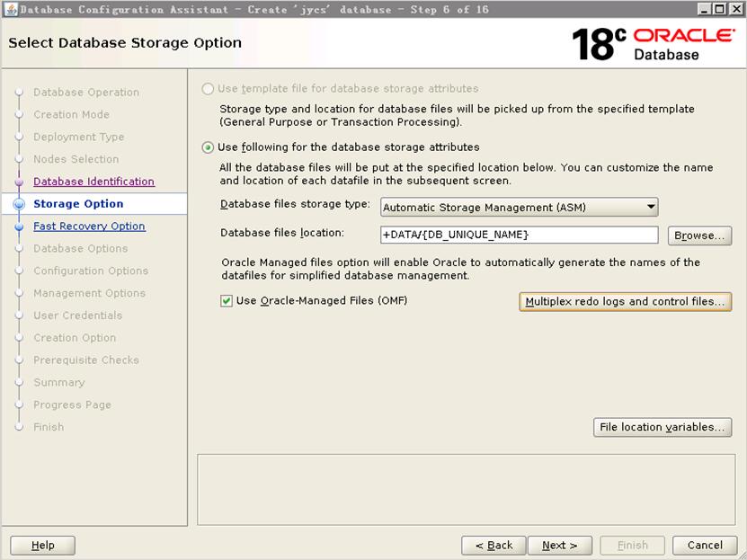
Task: Click the Configuration Options step label
Action: coord(91,271)
